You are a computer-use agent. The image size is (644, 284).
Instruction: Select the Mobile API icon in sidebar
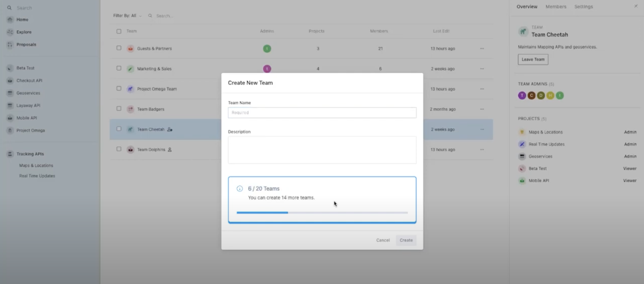(x=10, y=118)
